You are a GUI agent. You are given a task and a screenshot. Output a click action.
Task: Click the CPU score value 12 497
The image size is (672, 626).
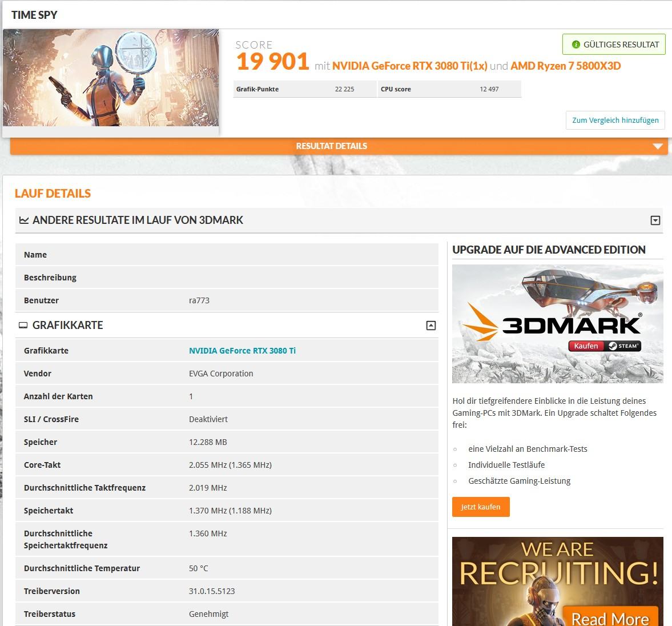click(489, 89)
